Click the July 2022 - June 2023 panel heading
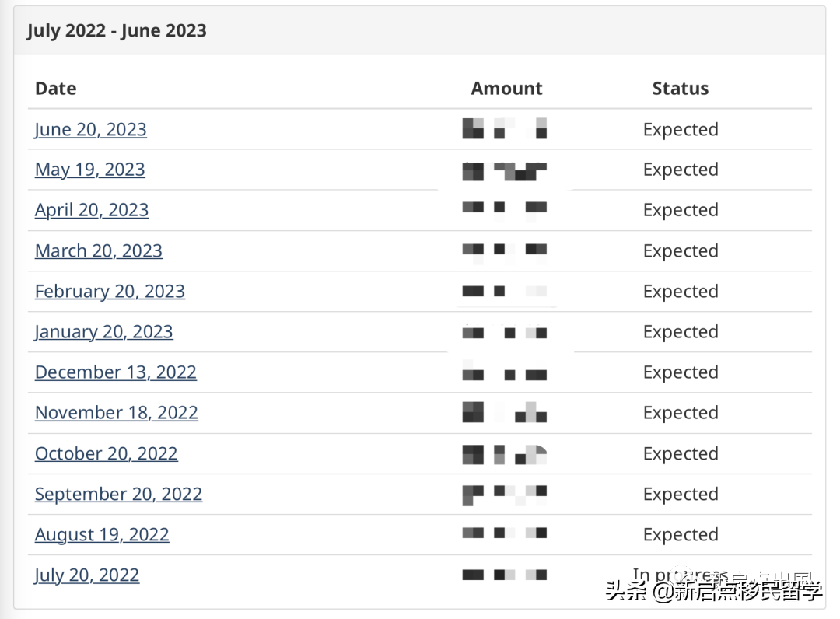The width and height of the screenshot is (840, 619). click(117, 31)
